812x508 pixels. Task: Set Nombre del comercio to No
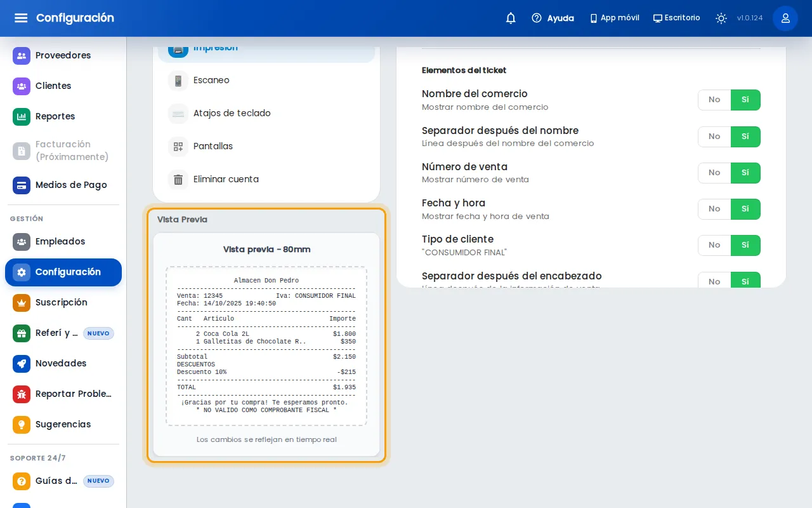[714, 100]
